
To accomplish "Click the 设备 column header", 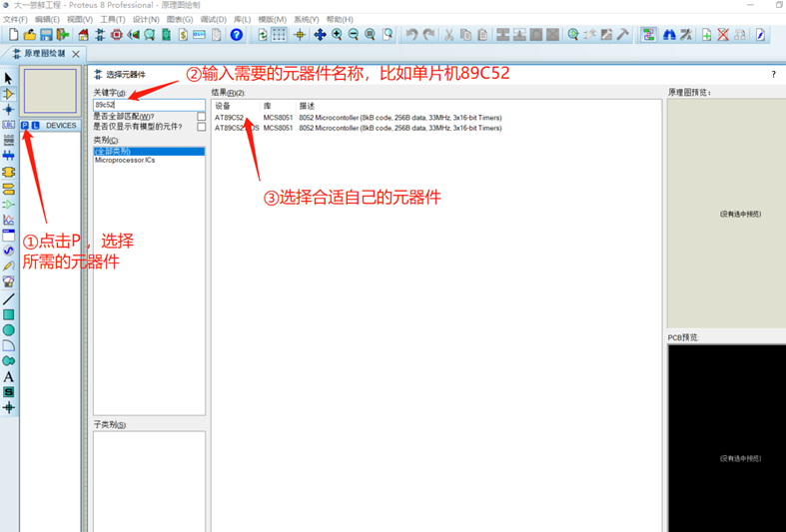I will click(223, 106).
